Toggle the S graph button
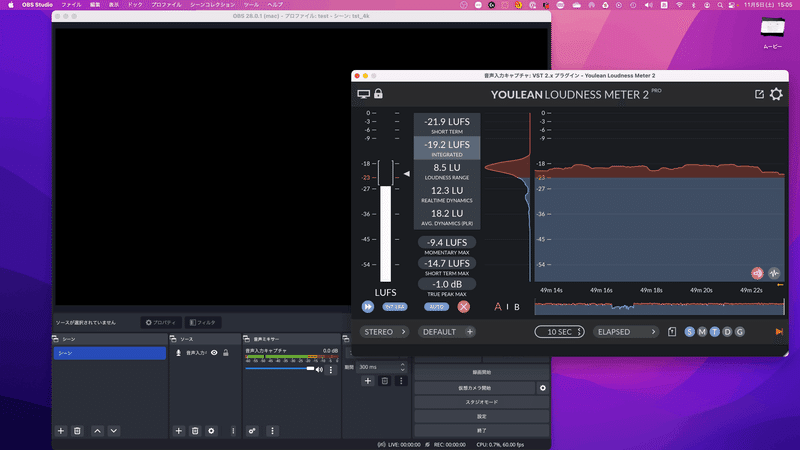The height and width of the screenshot is (450, 800). click(x=689, y=332)
